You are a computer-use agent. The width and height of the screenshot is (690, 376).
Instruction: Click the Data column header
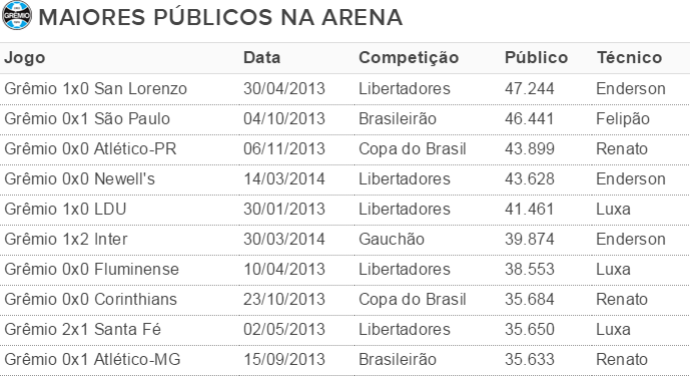click(262, 58)
